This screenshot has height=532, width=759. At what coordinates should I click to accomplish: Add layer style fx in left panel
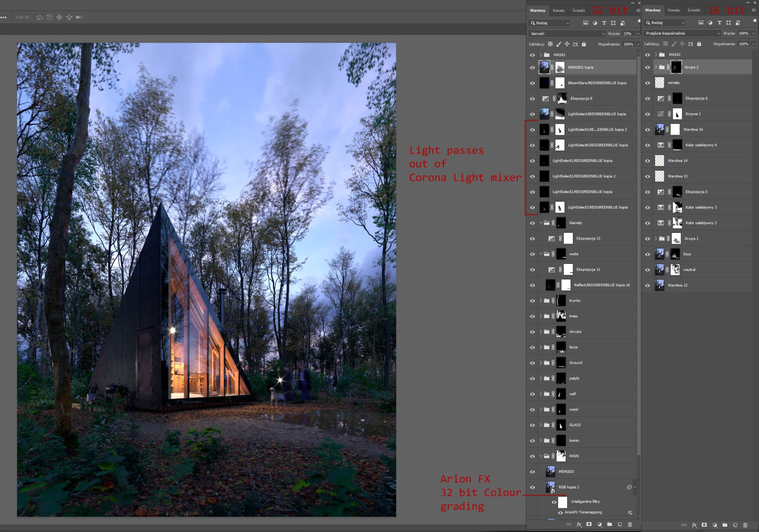click(579, 525)
